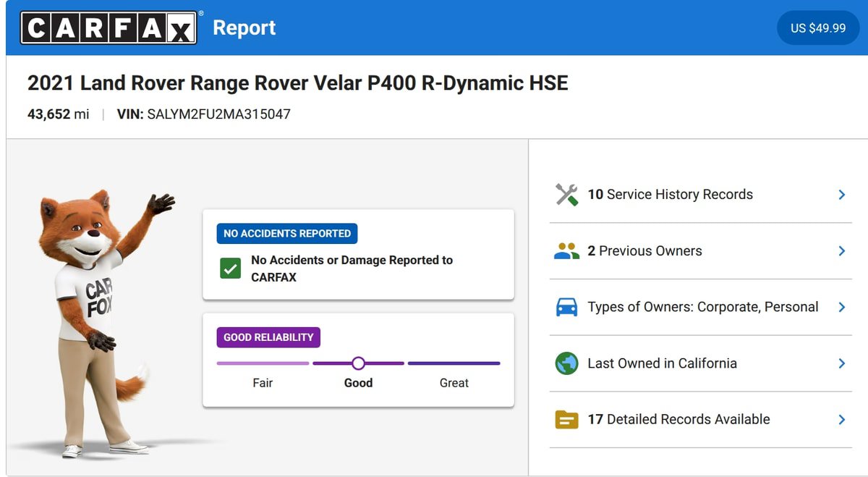Click the NO ACCIDENTS REPORTED badge

click(287, 233)
